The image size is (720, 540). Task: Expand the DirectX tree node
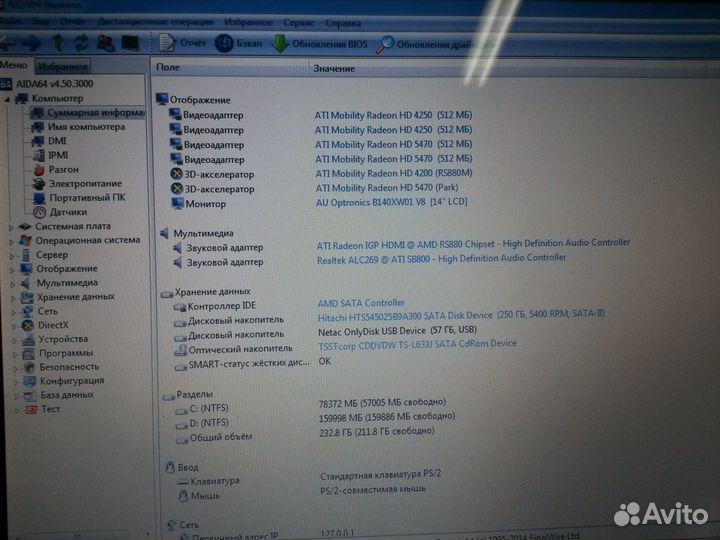tap(14, 326)
